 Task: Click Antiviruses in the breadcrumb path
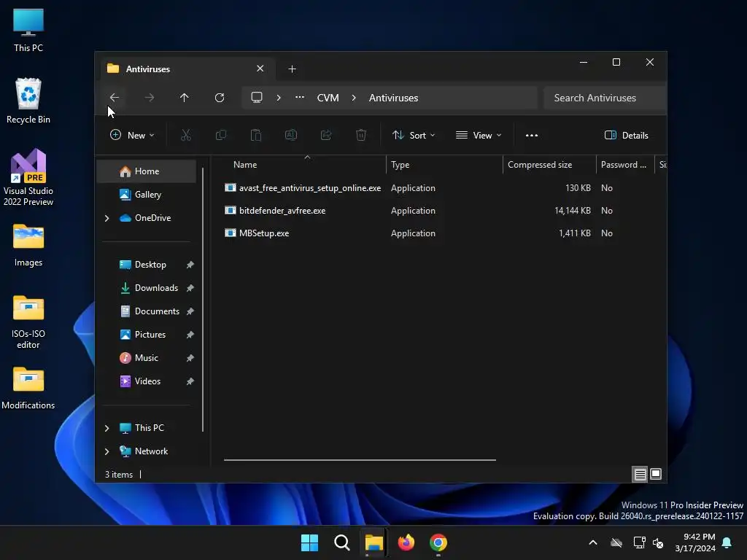(x=393, y=98)
